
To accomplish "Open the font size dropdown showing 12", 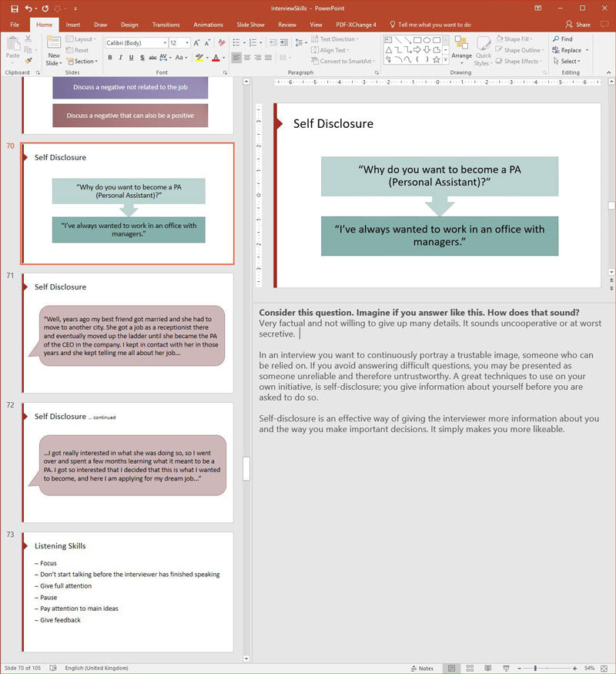I will (x=187, y=43).
